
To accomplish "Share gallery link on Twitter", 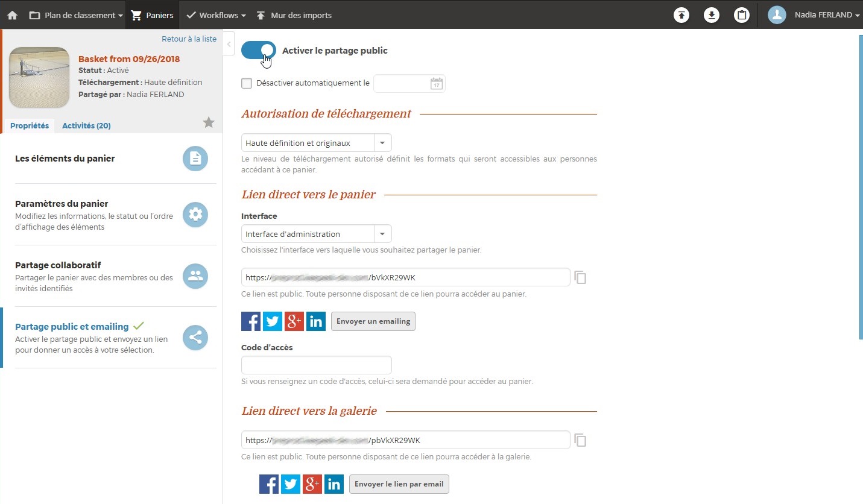I will [x=291, y=484].
